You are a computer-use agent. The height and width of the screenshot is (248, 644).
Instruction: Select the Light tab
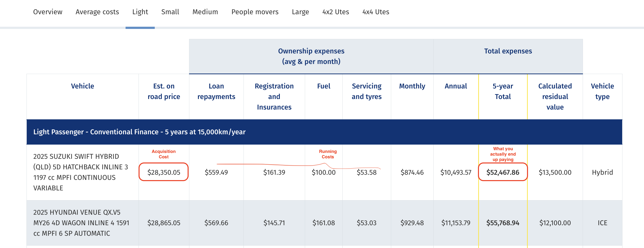click(x=140, y=12)
